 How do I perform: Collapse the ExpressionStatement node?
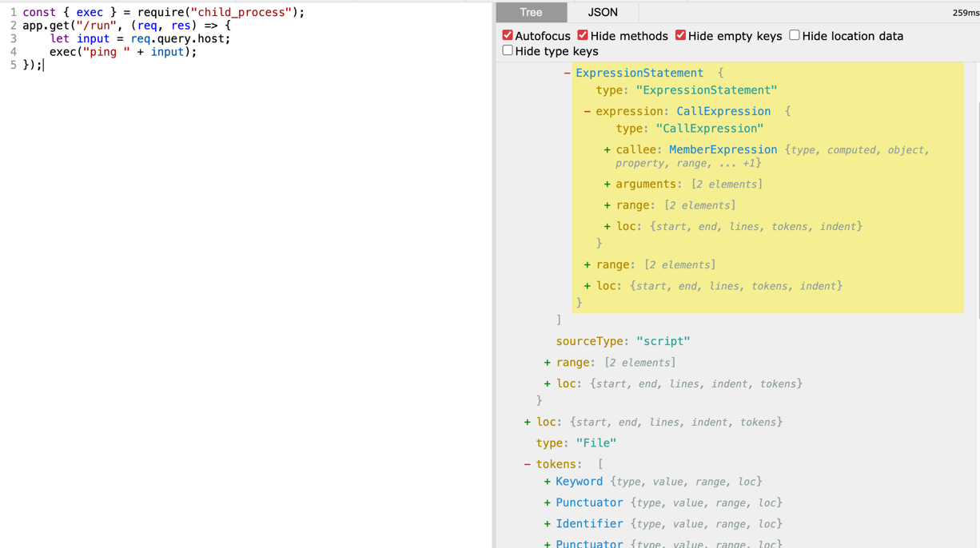click(x=567, y=73)
